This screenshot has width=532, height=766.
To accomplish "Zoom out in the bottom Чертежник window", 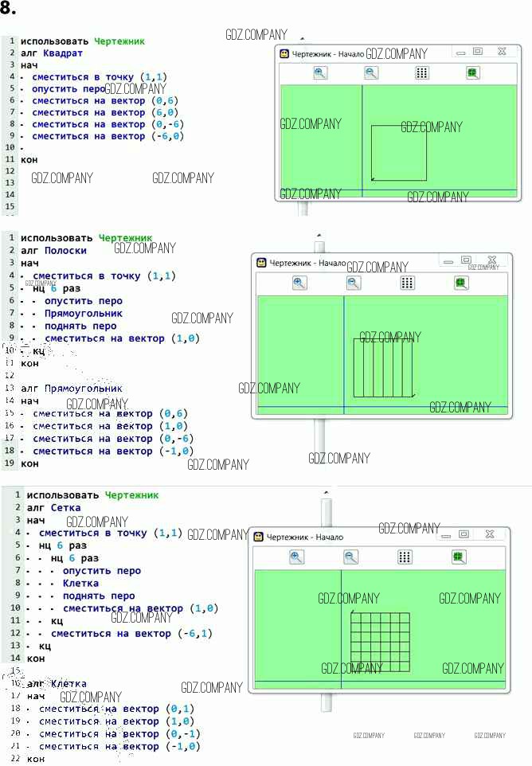I will click(350, 557).
